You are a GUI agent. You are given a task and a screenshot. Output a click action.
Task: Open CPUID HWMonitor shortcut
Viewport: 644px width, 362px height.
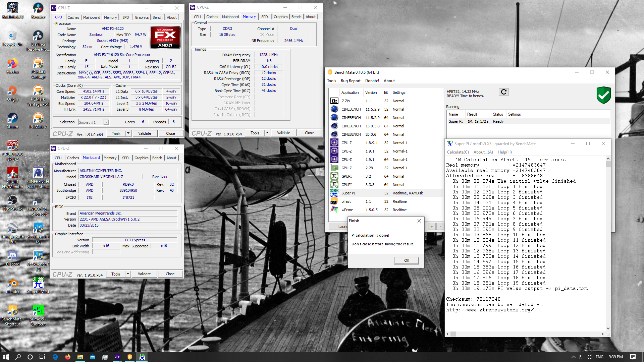tap(13, 178)
